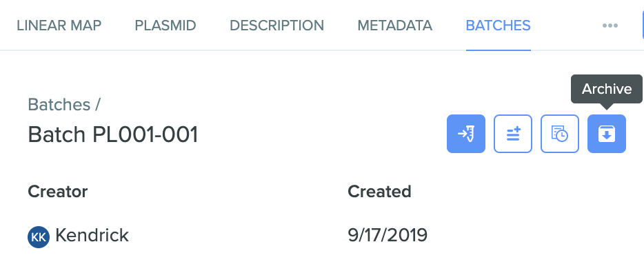This screenshot has height=262, width=644.
Task: Click the KK user avatar
Action: point(39,237)
